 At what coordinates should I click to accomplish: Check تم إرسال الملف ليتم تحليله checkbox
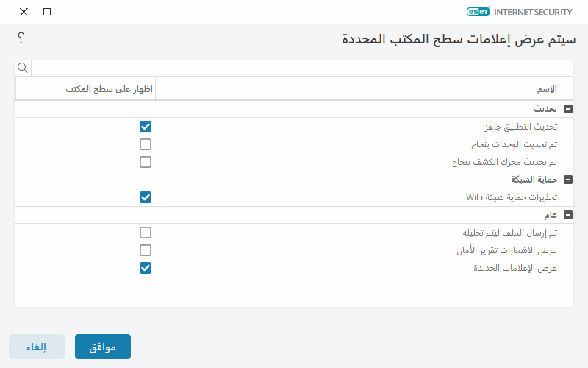click(x=146, y=233)
